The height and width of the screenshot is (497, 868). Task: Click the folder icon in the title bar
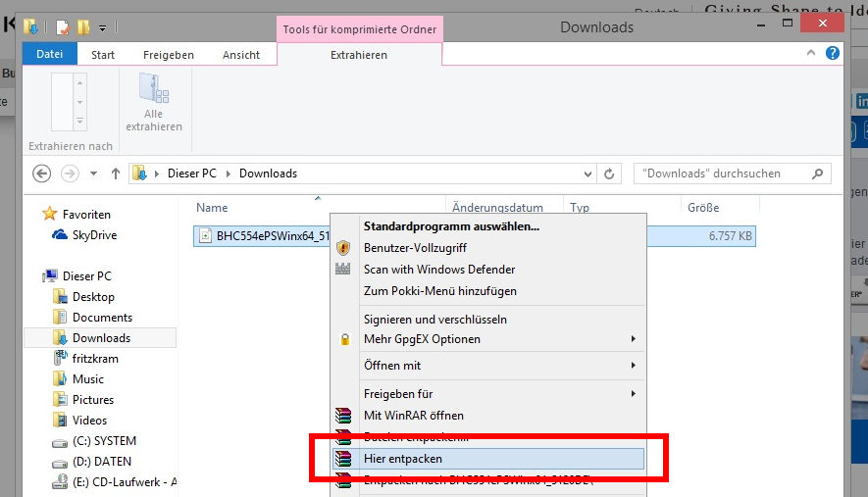click(30, 26)
